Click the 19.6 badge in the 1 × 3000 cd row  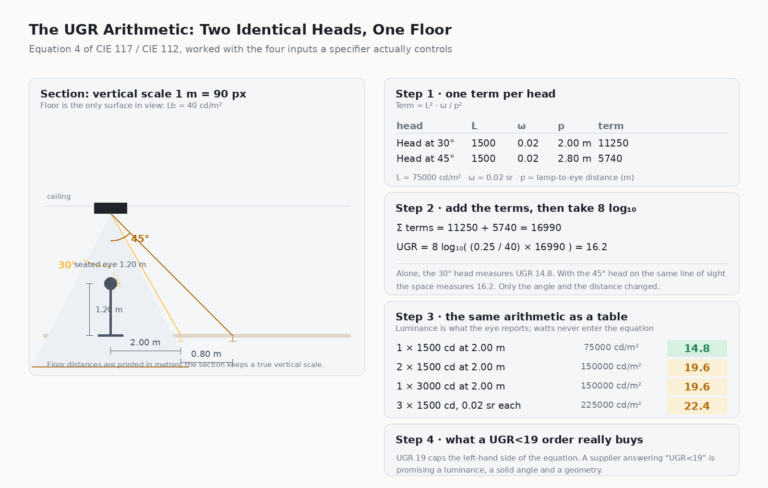click(697, 387)
